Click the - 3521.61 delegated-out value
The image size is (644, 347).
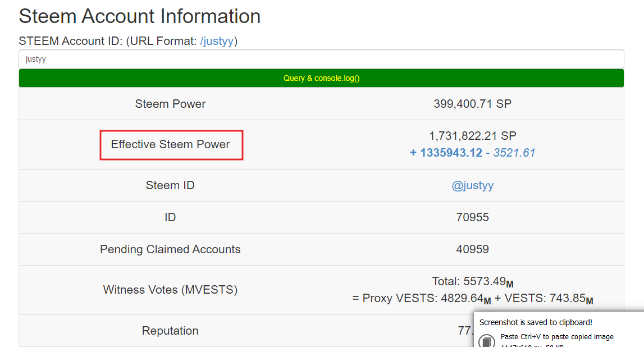point(510,153)
